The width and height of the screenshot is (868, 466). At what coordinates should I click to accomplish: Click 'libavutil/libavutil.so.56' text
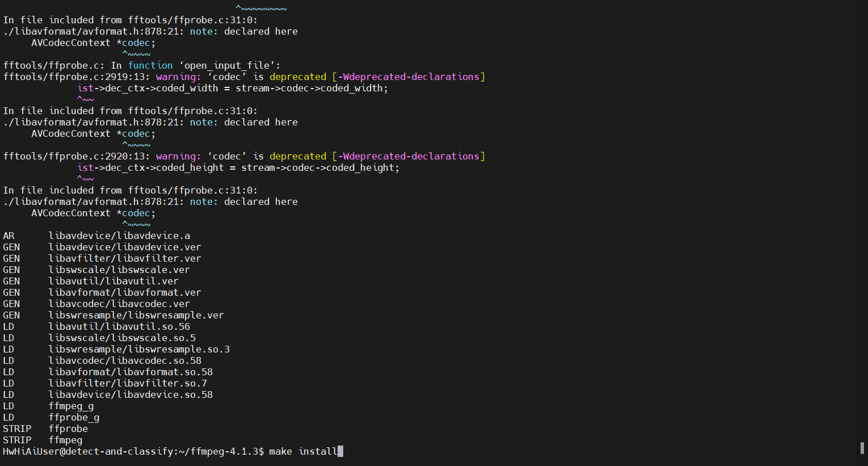point(119,326)
